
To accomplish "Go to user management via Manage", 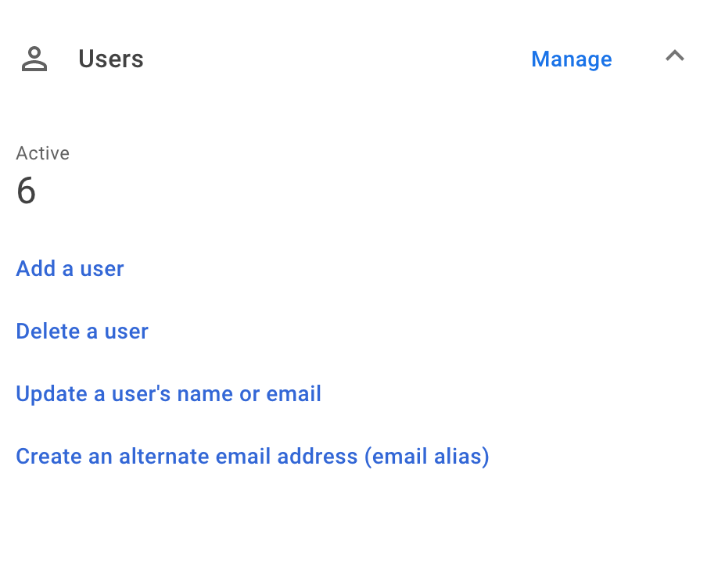I will (571, 59).
